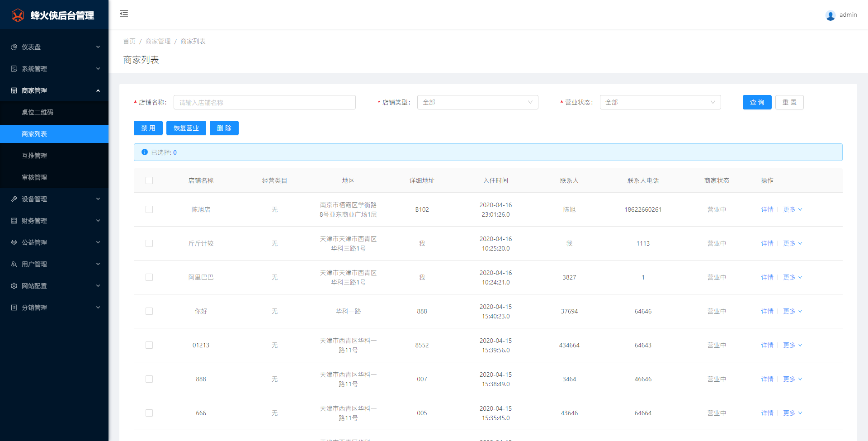
Task: Open the 店铺类型 dropdown
Action: (477, 102)
